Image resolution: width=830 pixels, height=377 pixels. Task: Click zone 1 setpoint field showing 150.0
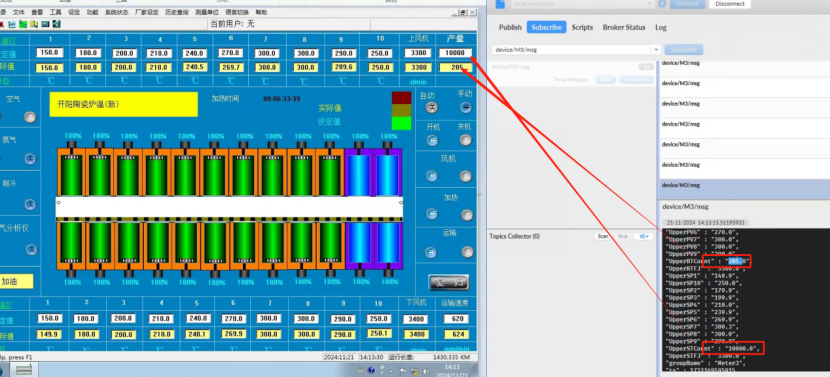point(50,53)
